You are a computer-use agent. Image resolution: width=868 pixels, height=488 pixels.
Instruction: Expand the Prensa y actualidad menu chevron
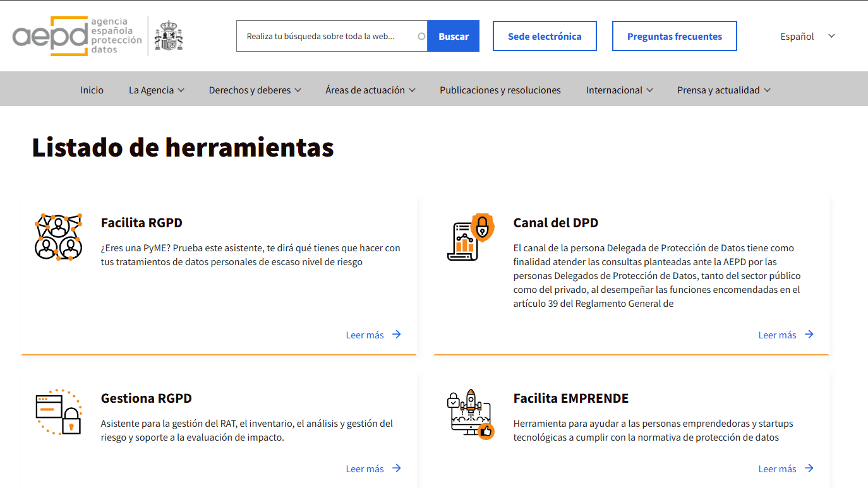click(x=767, y=90)
